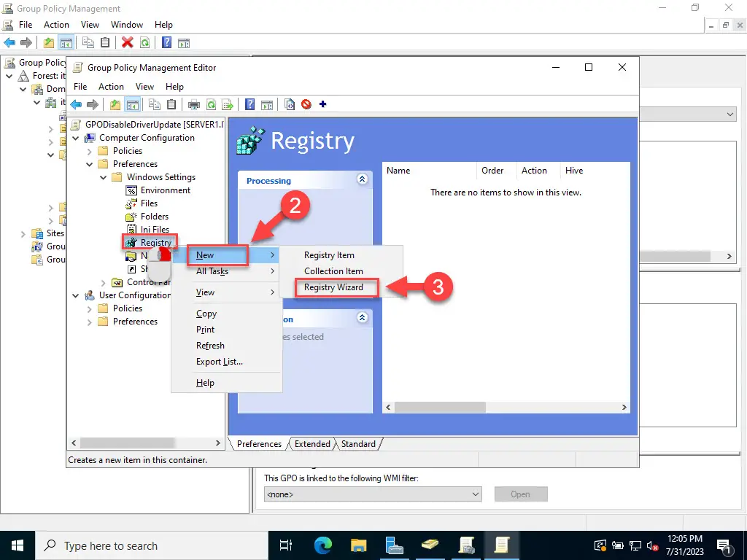Toggle Show/Hide Console Tree in Editor toolbar
This screenshot has width=747, height=560.
point(133,104)
